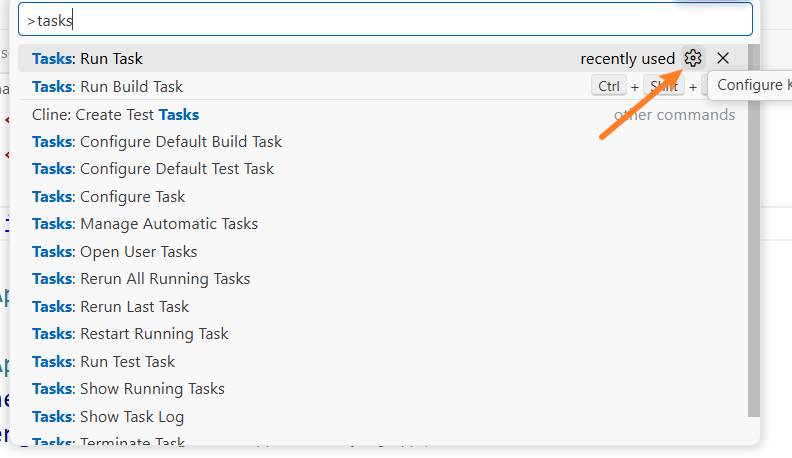Open Tasks: Configure Default Build Task

pos(383,142)
